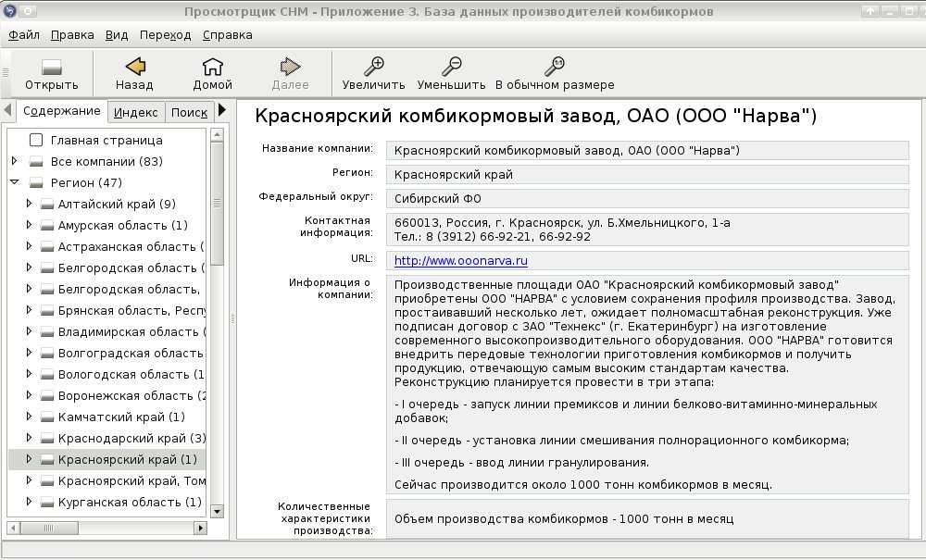This screenshot has height=560, width=926.
Task: Click the Амурская область book icon
Action: [x=47, y=226]
